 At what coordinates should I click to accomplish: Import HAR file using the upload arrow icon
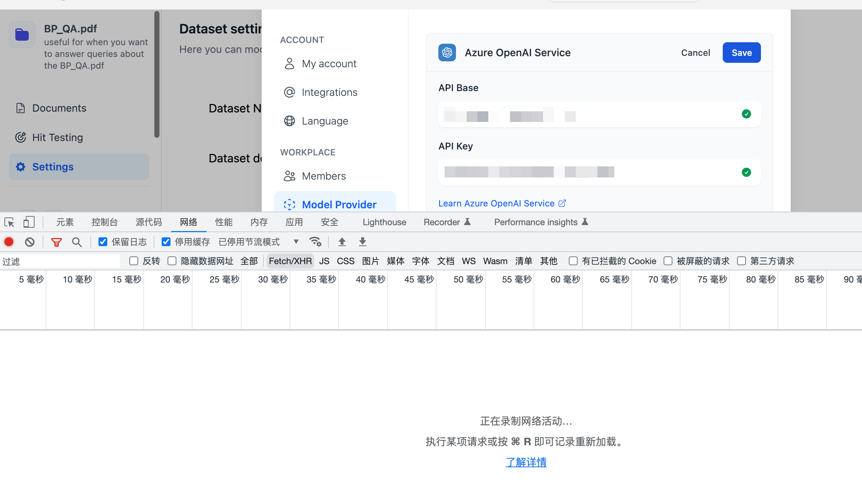[342, 242]
